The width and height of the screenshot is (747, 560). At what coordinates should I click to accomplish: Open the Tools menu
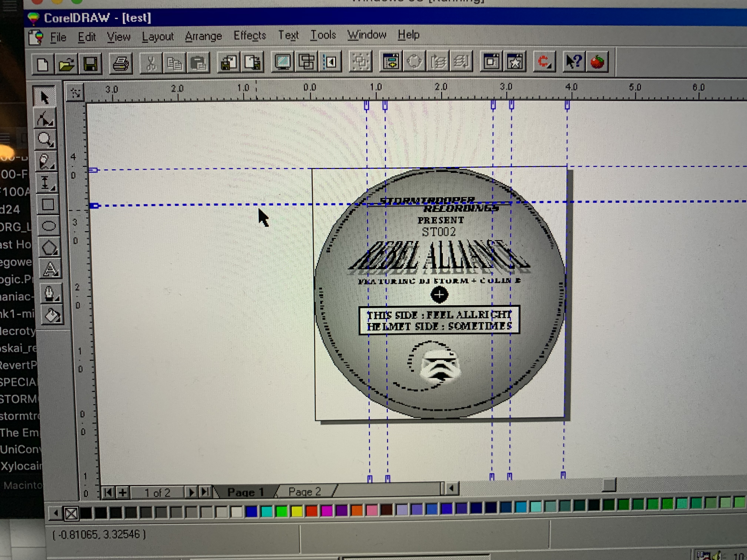(x=323, y=34)
